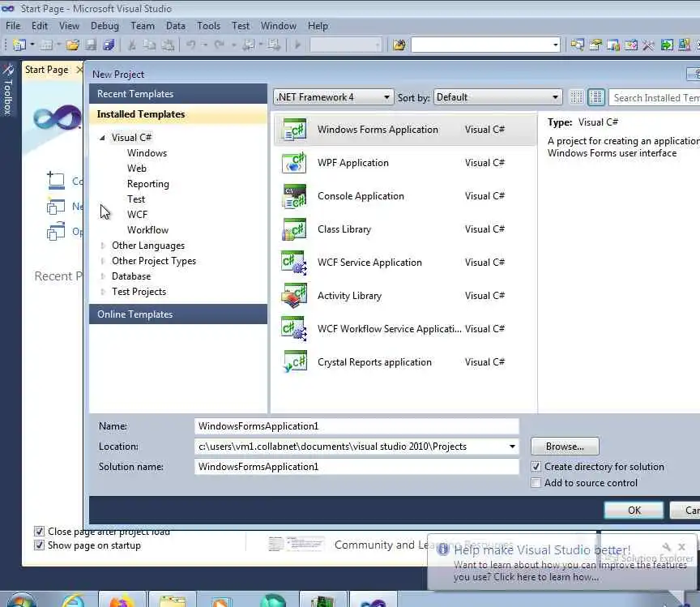Click the Find in Files toolbar icon

[399, 45]
